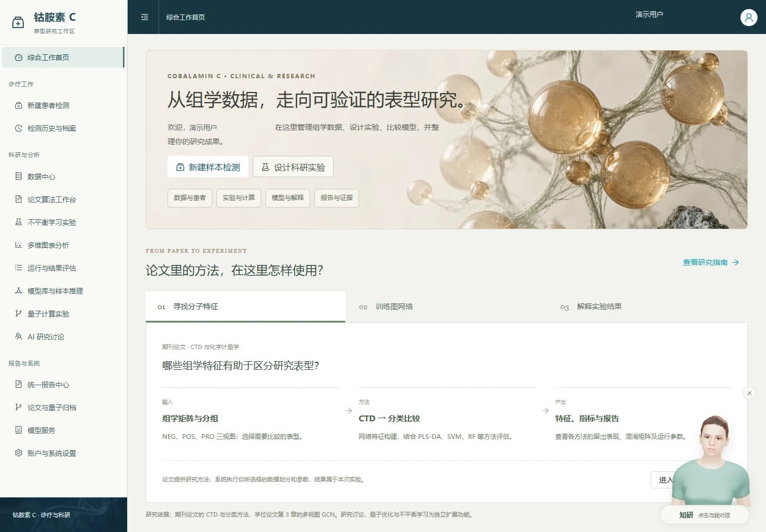Switch to the 02 训练图网络 tab
Viewport: 766px width, 532px height.
coord(446,306)
